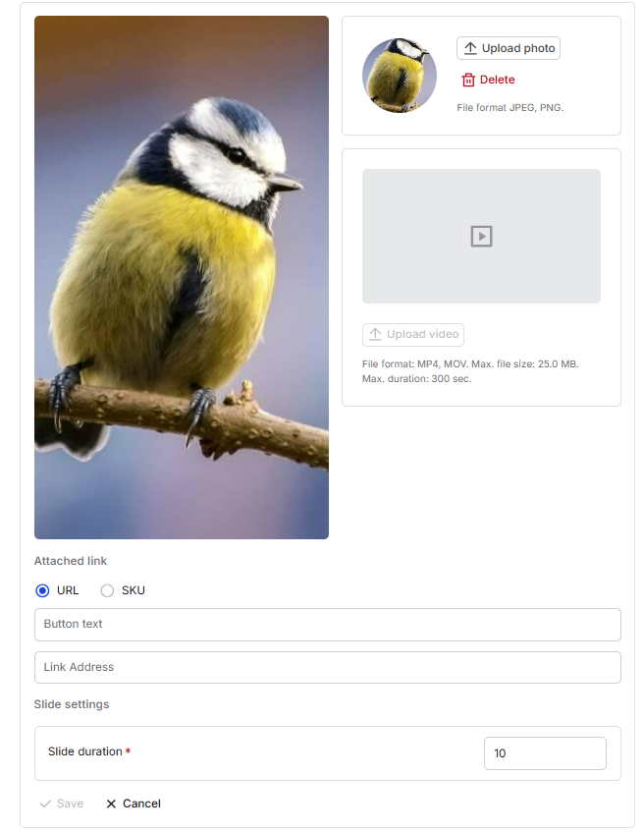644x832 pixels.
Task: Click the round bird avatar thumbnail
Action: 400,76
